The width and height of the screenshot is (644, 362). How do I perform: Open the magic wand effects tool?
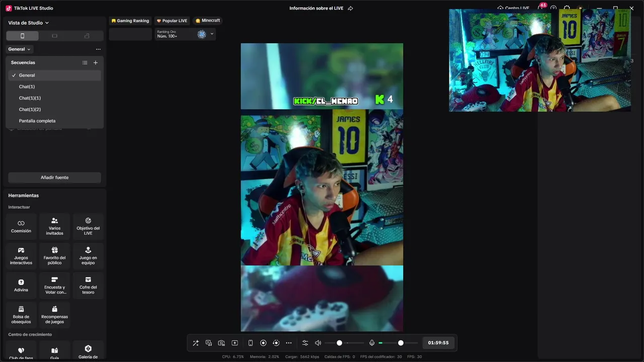point(196,343)
